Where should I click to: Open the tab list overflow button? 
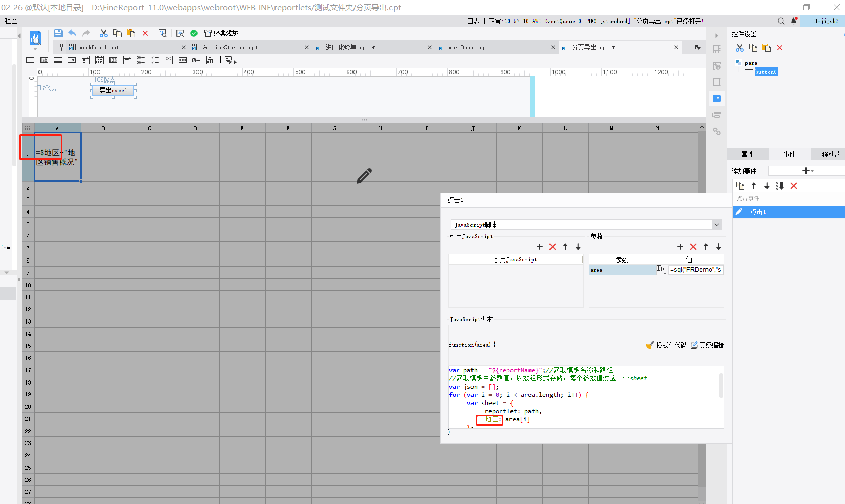coord(697,47)
